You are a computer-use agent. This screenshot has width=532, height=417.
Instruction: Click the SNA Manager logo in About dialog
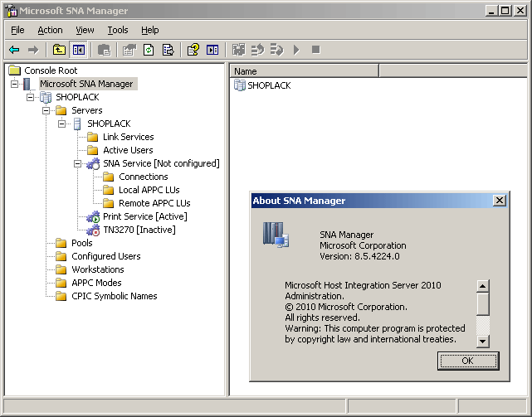pos(276,235)
